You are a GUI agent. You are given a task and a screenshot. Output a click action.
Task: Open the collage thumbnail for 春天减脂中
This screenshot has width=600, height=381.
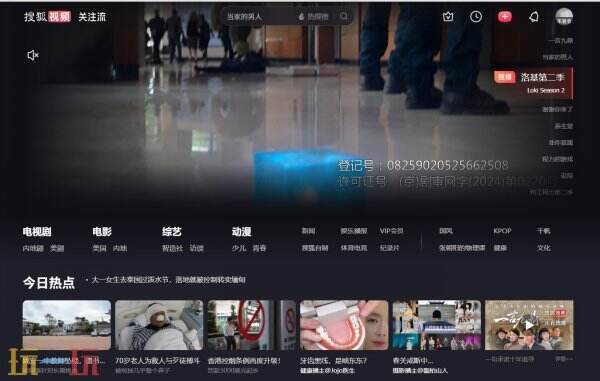[437, 325]
